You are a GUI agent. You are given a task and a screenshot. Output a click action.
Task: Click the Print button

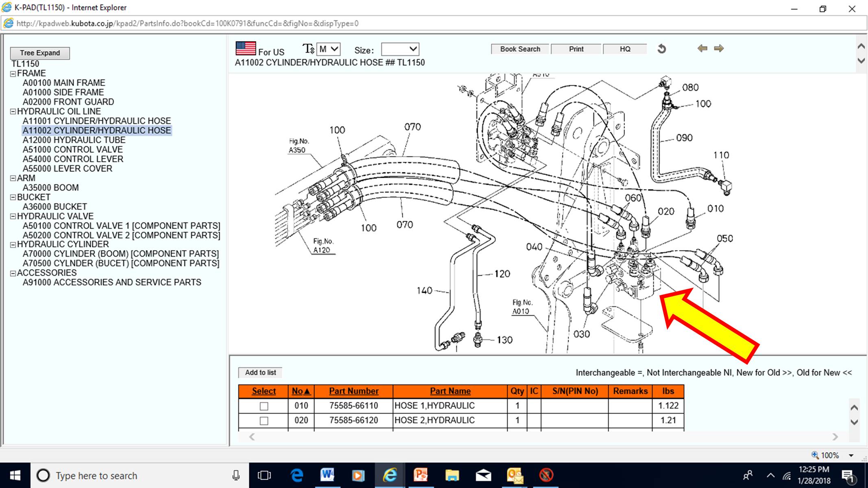576,49
